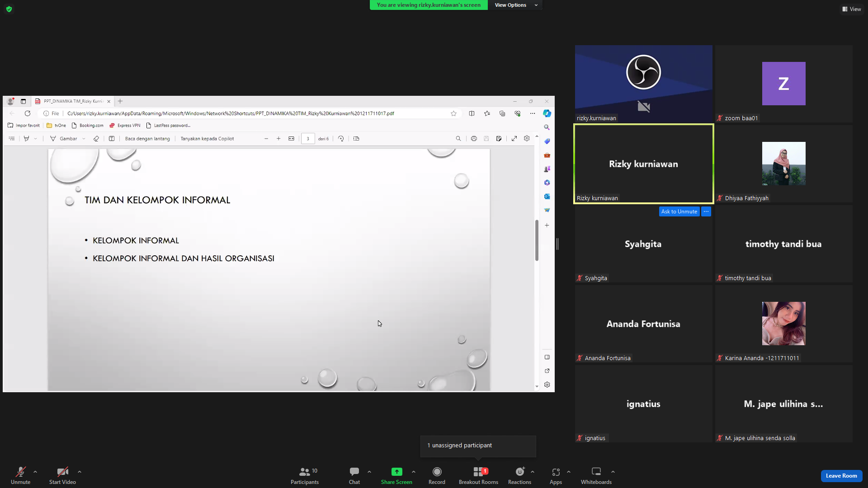Refresh the page in the shared browser
868x488 pixels.
click(28, 113)
